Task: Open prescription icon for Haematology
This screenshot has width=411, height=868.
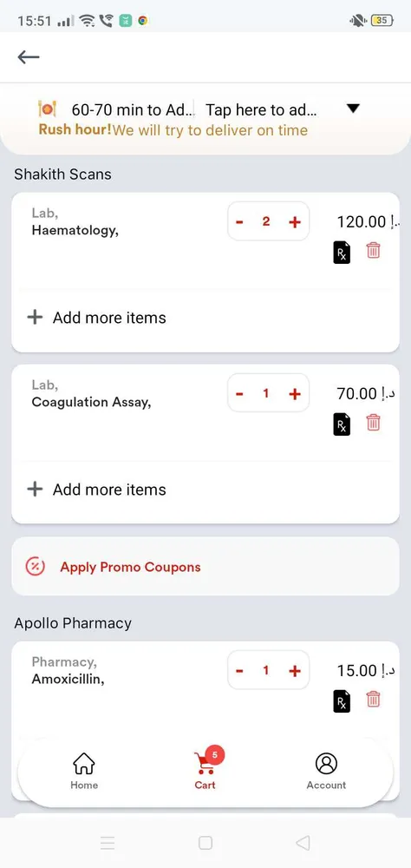Action: point(342,253)
